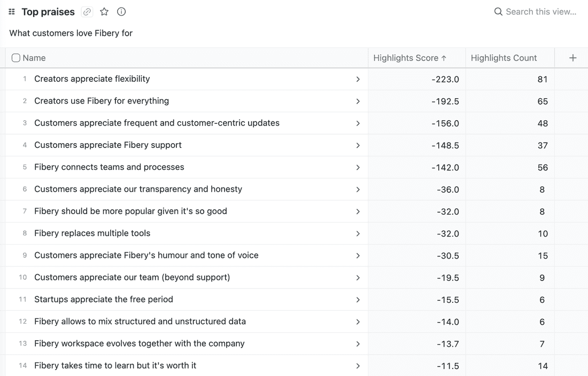Viewport: 588px width, 376px height.
Task: Click the search magnifier icon
Action: (498, 12)
